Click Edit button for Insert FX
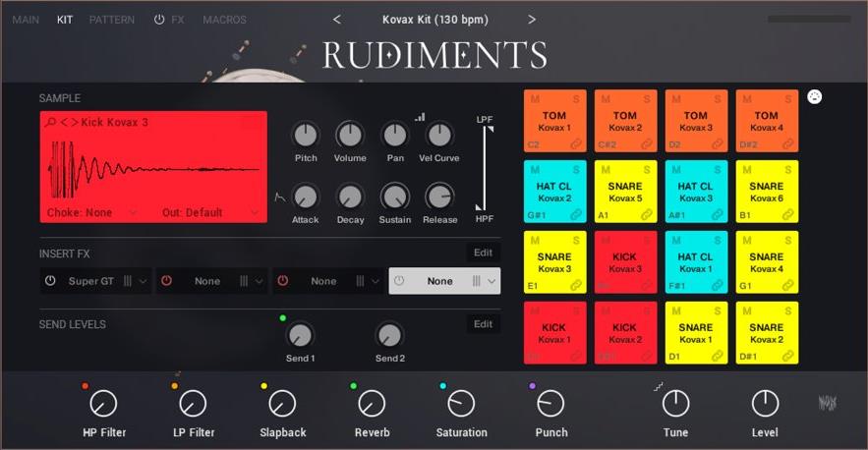 pos(483,253)
